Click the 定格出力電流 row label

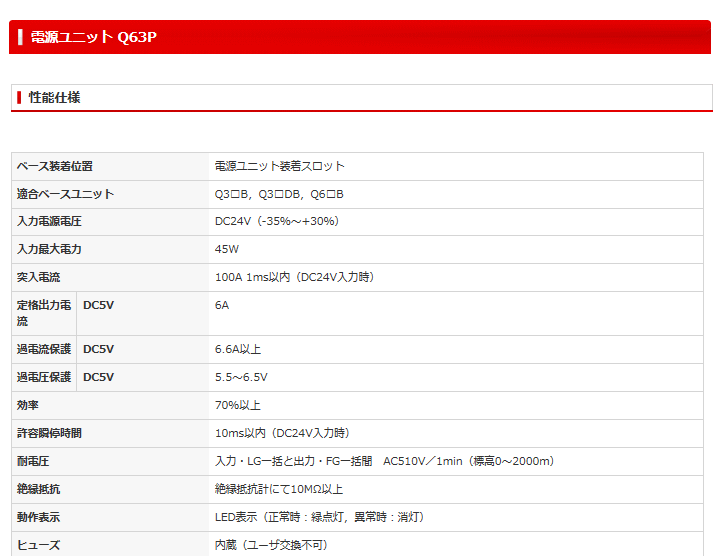click(x=44, y=313)
